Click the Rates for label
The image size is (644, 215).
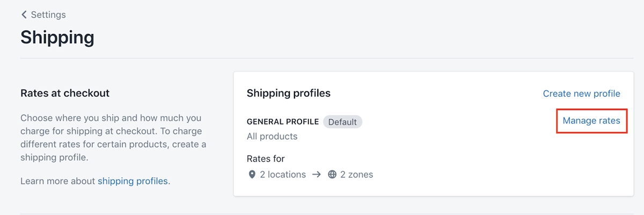click(x=266, y=159)
